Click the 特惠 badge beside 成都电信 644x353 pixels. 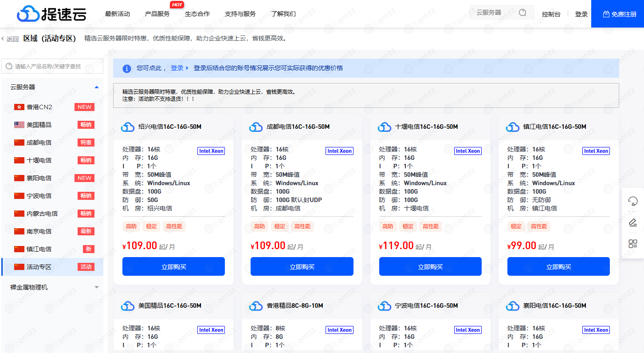point(86,143)
